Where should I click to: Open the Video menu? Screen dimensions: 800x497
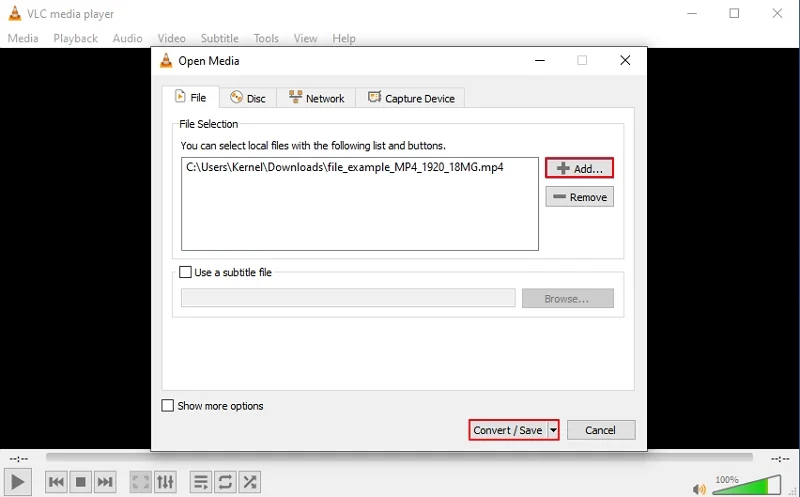171,38
